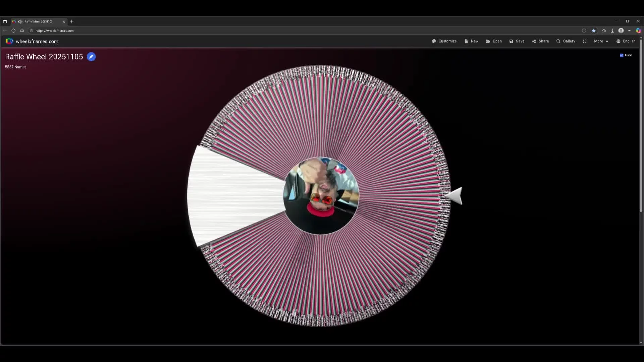
Task: Uncheck the Hide checkbox
Action: coord(622,55)
